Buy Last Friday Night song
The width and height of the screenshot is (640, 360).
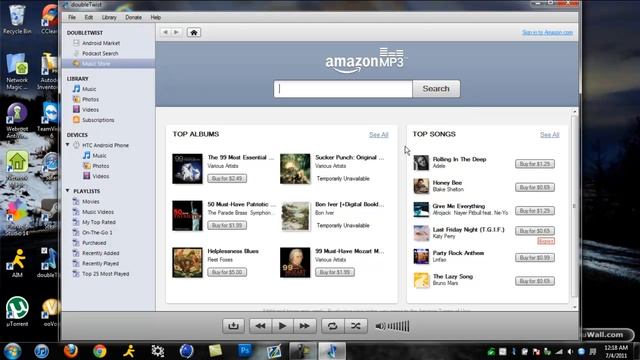click(x=535, y=231)
